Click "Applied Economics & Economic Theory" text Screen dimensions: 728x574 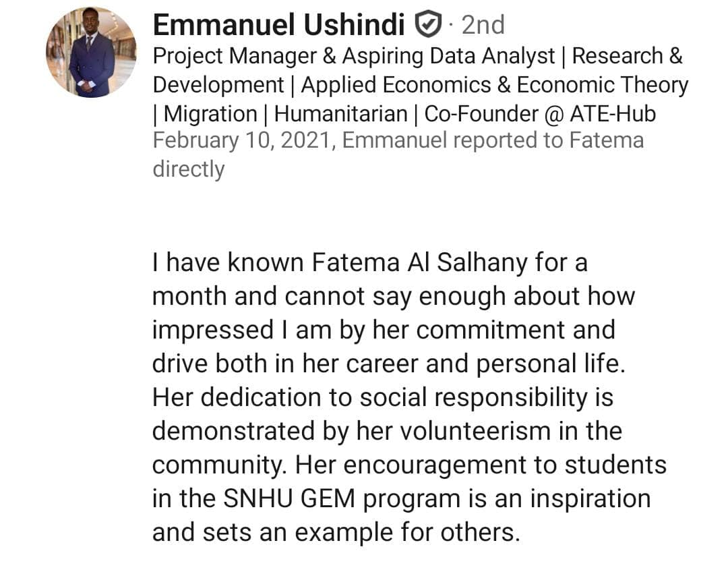click(x=494, y=86)
